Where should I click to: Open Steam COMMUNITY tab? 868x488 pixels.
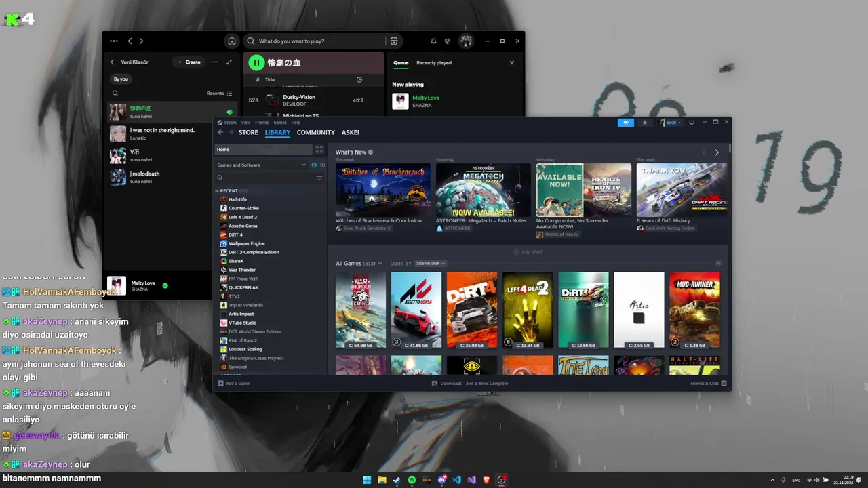click(316, 133)
